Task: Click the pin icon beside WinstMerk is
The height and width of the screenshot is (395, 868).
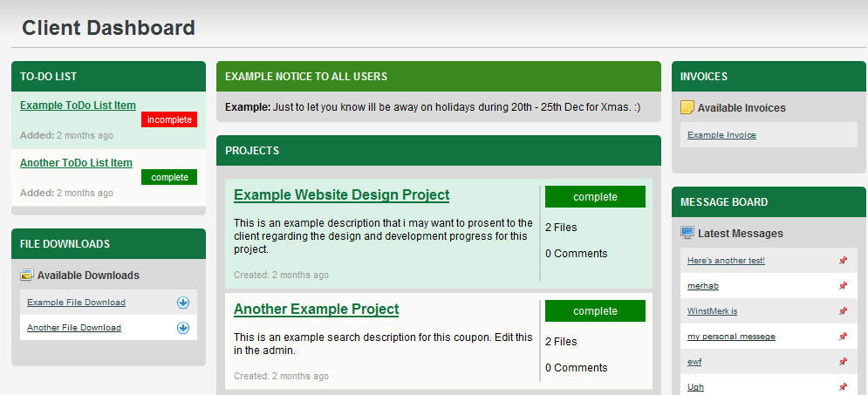Action: tap(843, 311)
